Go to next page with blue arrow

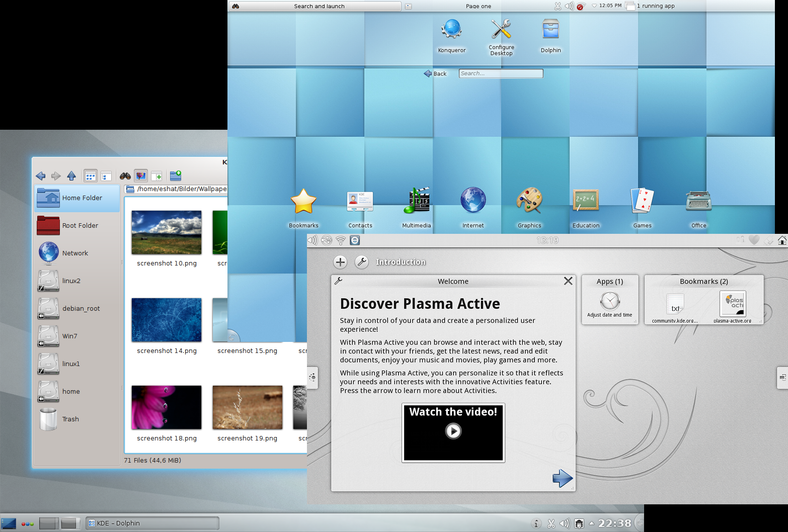(562, 478)
